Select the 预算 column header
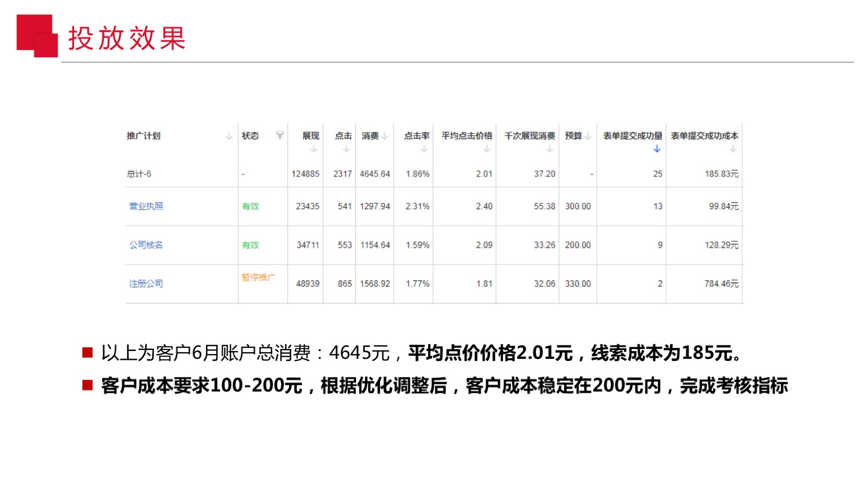 point(573,136)
